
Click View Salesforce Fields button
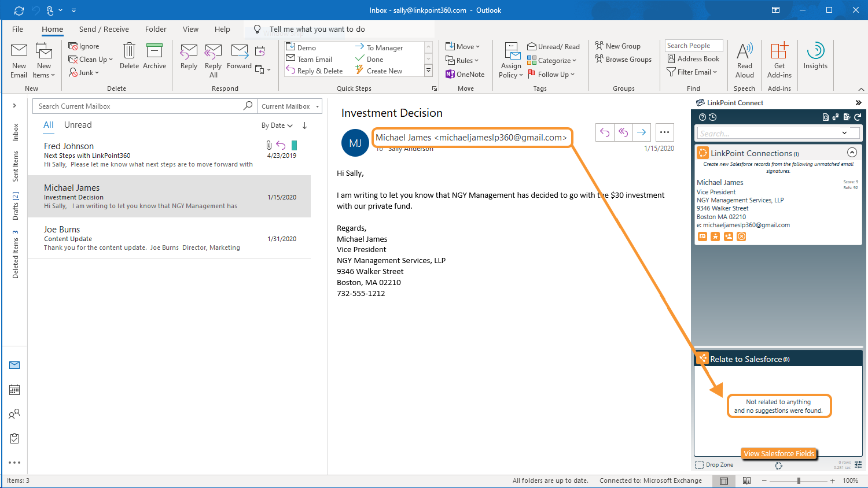tap(779, 453)
